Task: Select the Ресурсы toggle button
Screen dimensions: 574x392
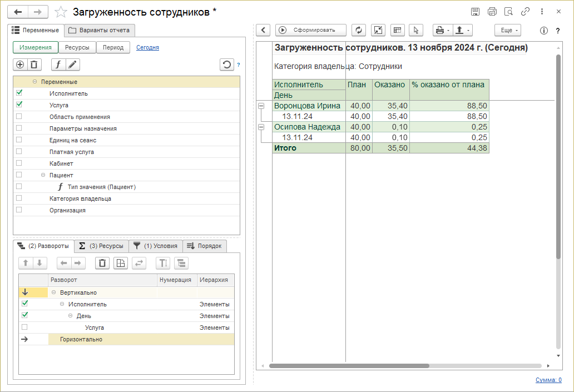Action: (77, 48)
